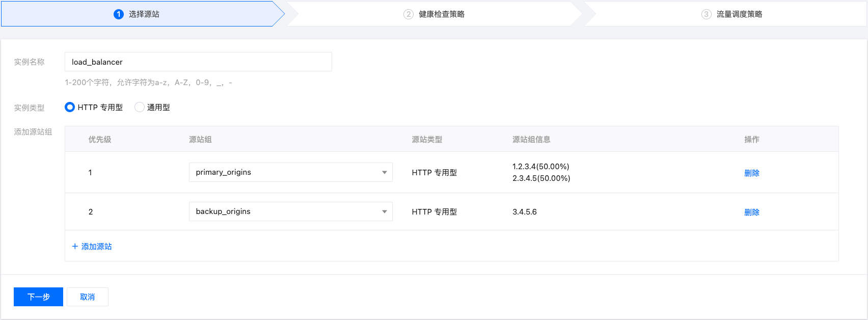Click the 优先级 column header
This screenshot has height=320, width=868.
pyautogui.click(x=100, y=140)
